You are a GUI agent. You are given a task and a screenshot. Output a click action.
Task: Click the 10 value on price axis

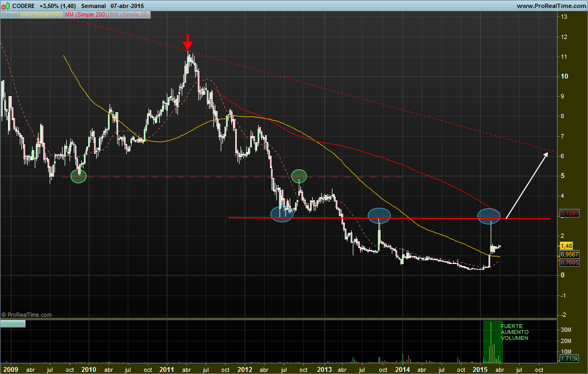coord(564,76)
